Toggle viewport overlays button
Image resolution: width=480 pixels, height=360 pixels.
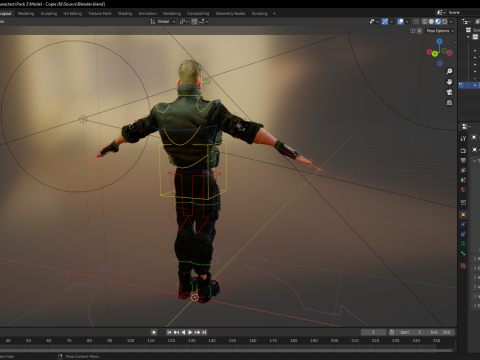pos(400,21)
